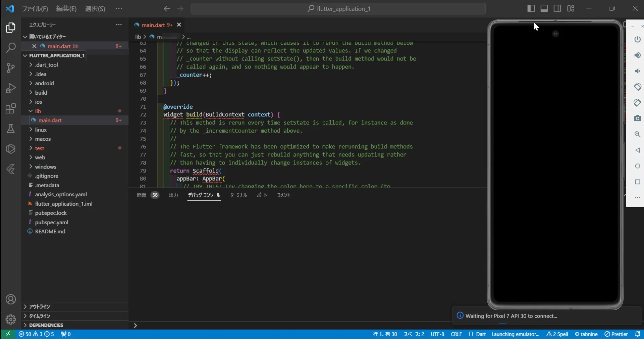
Task: Open the ファイル(F) menu
Action: click(x=35, y=9)
